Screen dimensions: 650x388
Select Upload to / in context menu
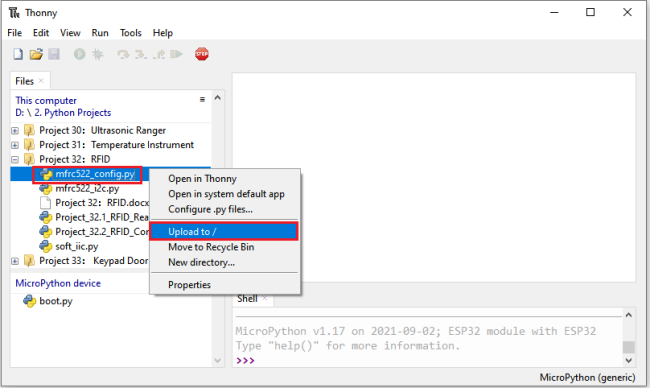224,232
